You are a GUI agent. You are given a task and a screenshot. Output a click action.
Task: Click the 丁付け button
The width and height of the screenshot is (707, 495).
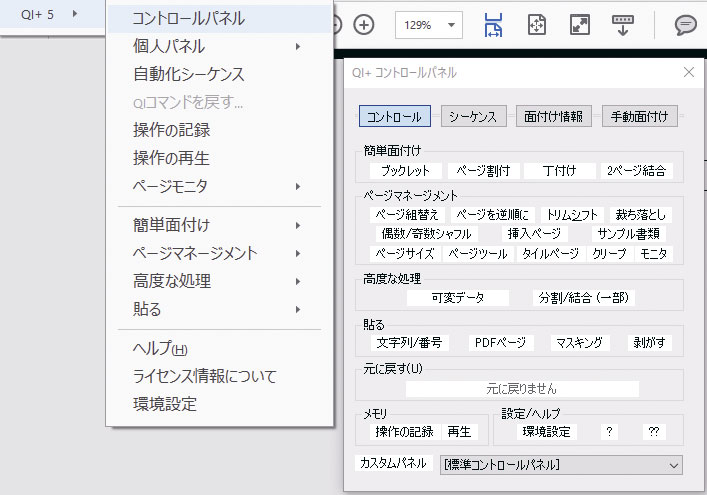560,171
